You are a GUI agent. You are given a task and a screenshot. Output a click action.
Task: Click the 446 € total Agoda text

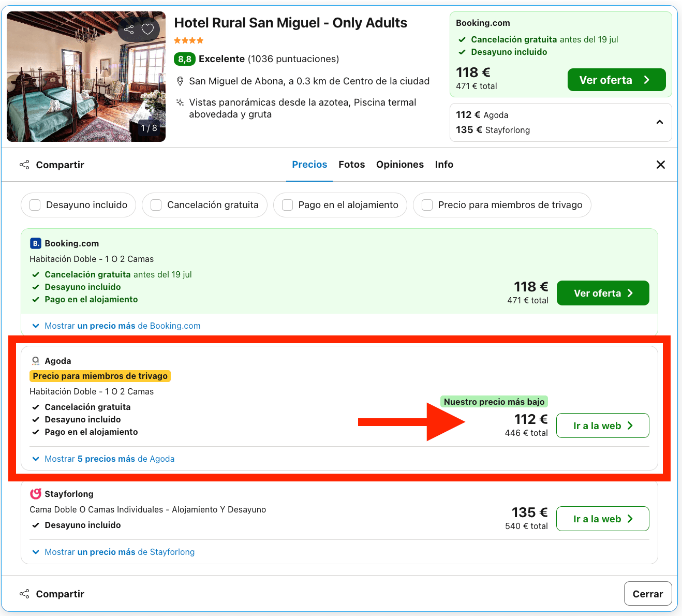[526, 433]
